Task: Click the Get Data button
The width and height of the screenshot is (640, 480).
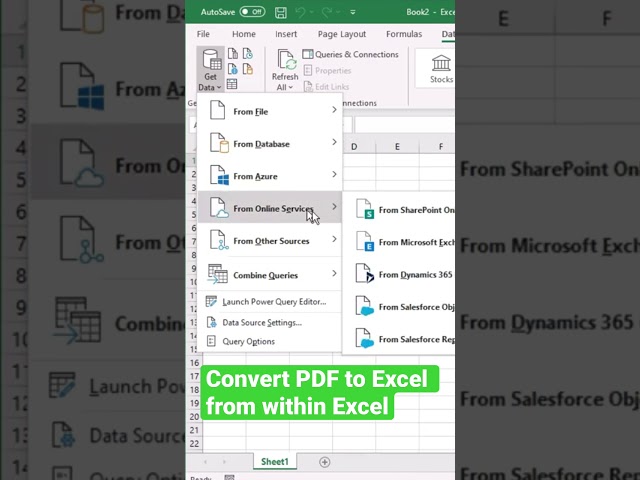Action: [x=210, y=69]
